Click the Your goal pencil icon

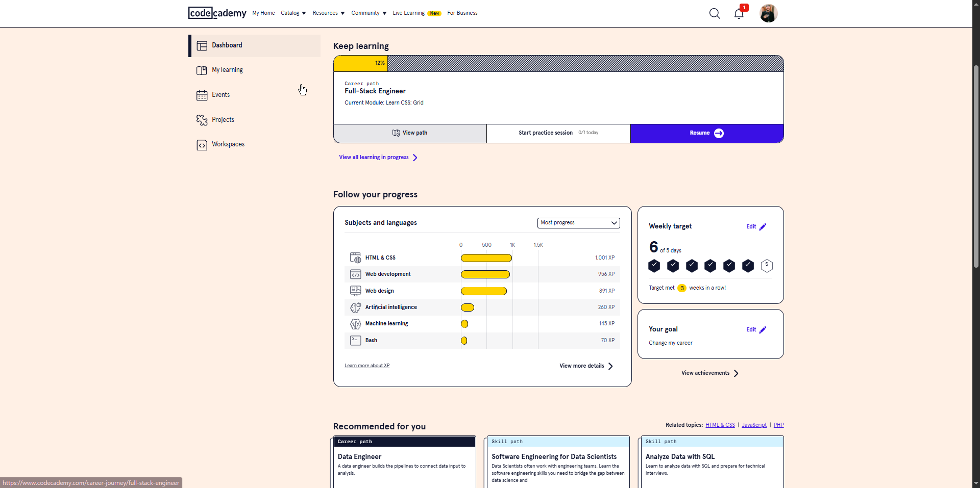point(763,330)
